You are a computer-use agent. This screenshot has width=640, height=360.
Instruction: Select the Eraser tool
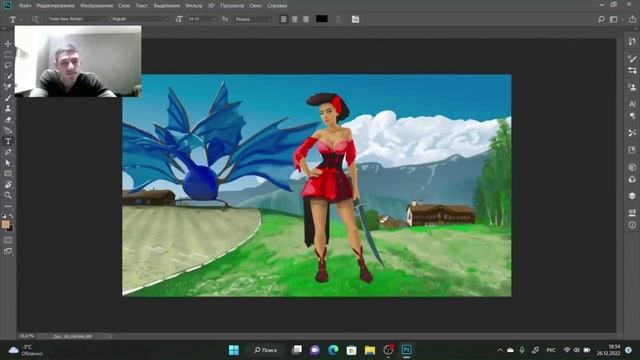pos(8,120)
